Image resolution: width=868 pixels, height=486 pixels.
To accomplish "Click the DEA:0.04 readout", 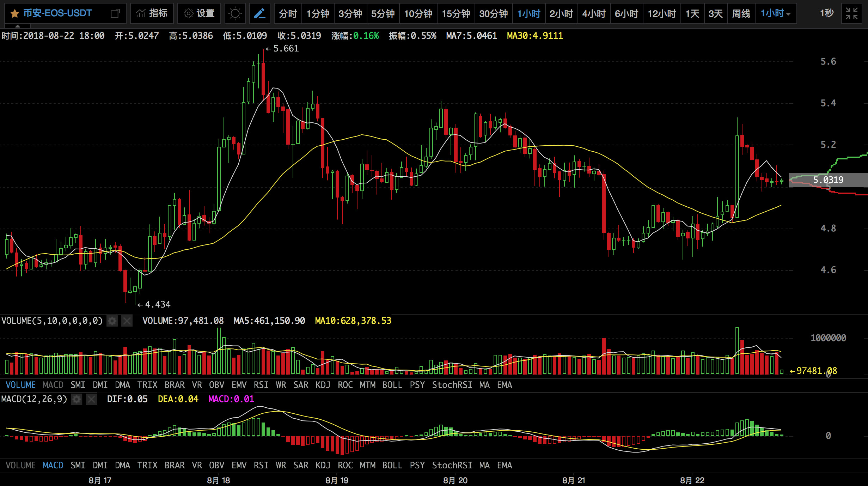I will click(x=178, y=399).
